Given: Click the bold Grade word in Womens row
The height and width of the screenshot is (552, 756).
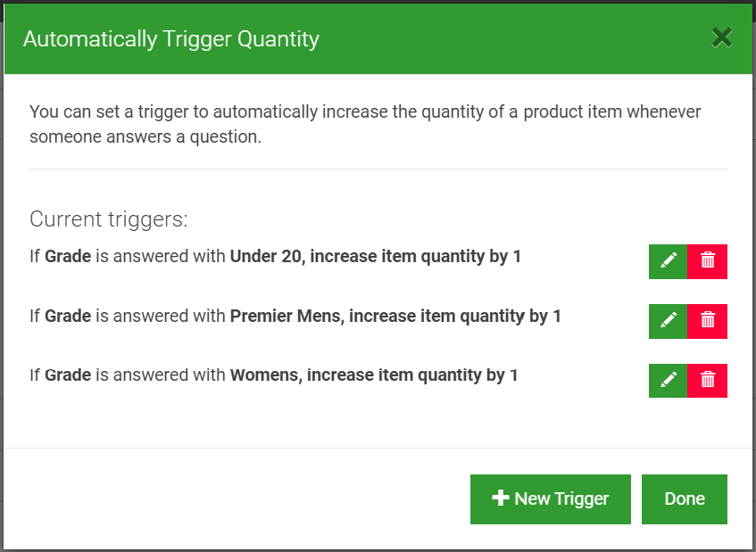Looking at the screenshot, I should click(x=68, y=375).
